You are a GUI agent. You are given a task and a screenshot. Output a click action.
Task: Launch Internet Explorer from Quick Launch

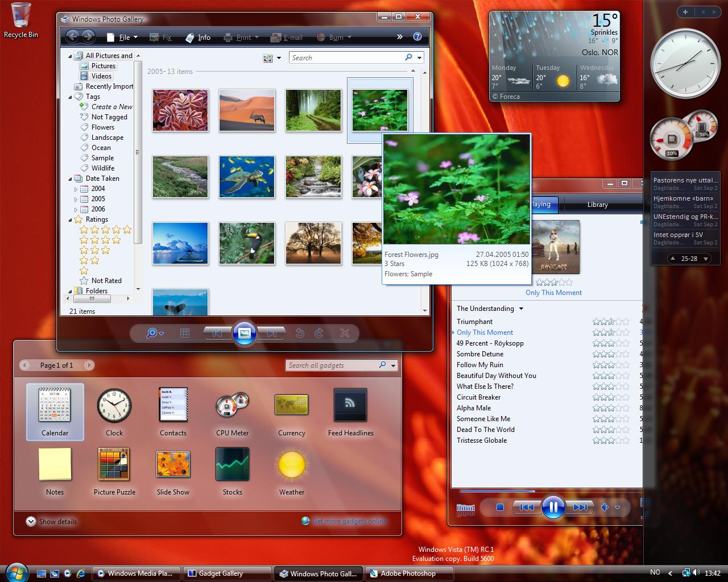point(81,573)
